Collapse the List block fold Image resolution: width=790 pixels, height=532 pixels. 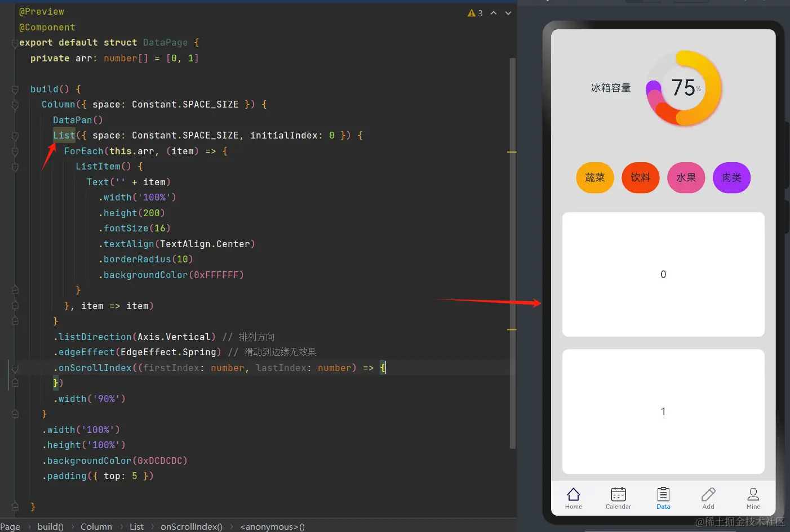click(15, 136)
